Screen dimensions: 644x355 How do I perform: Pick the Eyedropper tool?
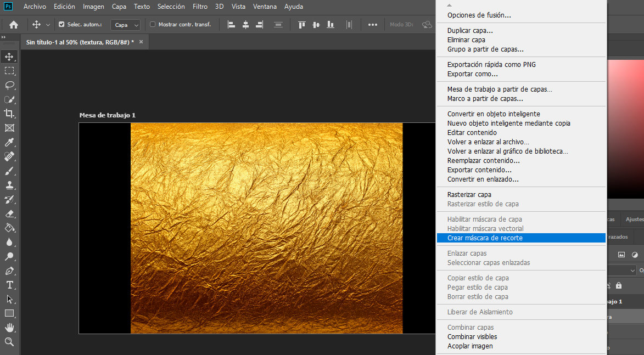9,143
